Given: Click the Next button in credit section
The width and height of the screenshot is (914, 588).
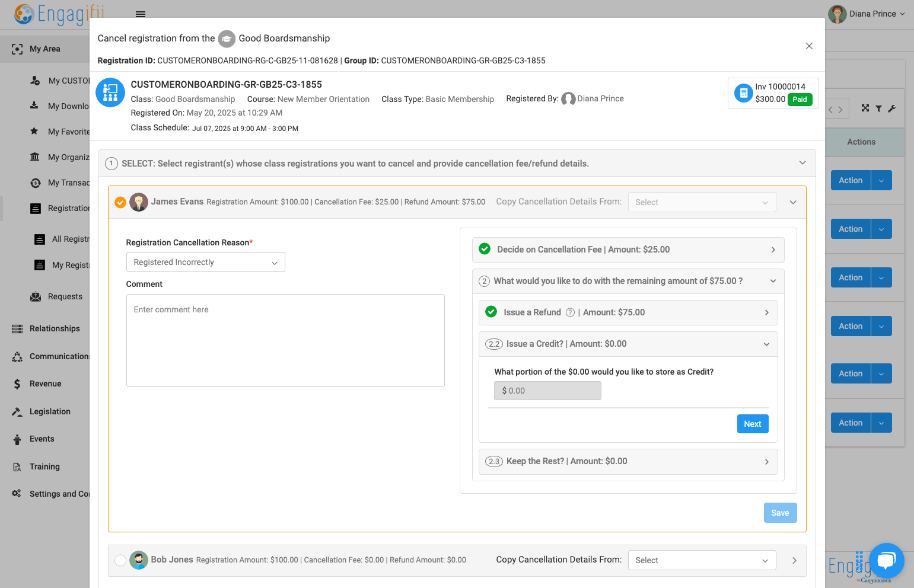Looking at the screenshot, I should [753, 424].
